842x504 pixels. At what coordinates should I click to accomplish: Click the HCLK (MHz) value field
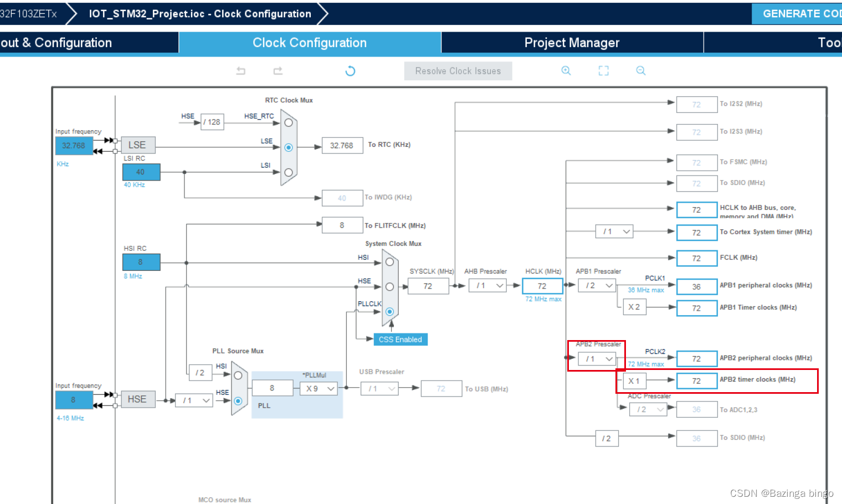point(542,286)
